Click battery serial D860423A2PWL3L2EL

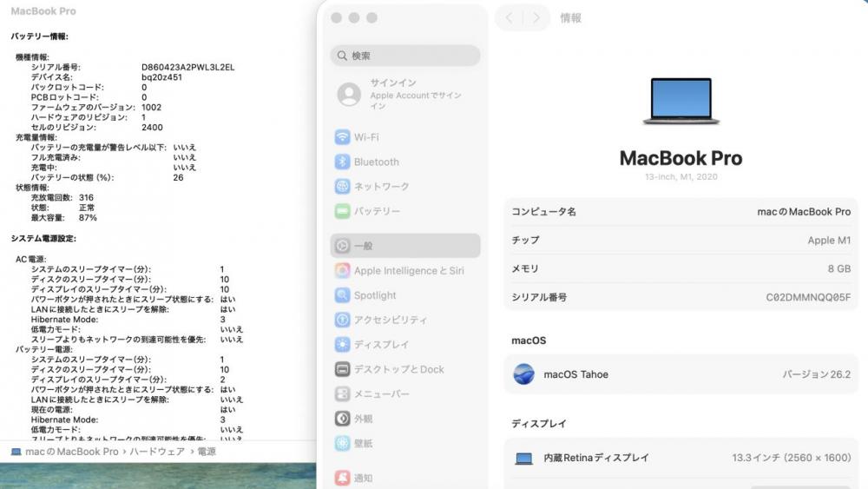187,67
